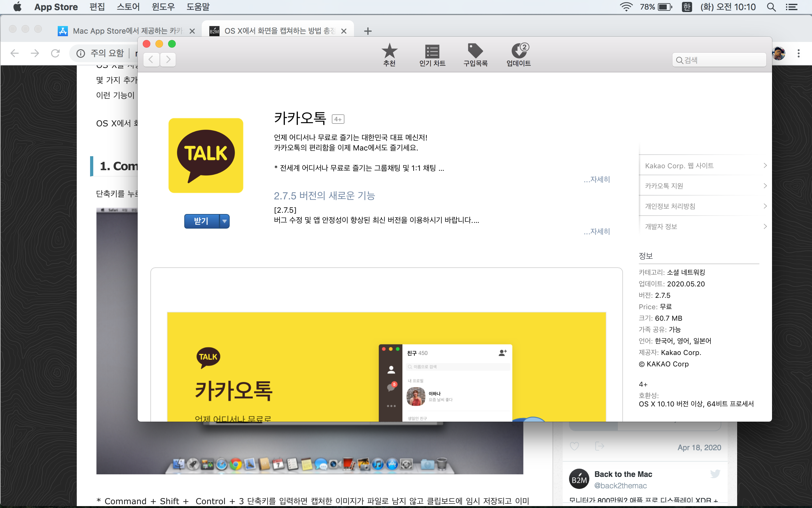Close the OS X 화면 캡쳐 Chrome tab

(x=344, y=31)
